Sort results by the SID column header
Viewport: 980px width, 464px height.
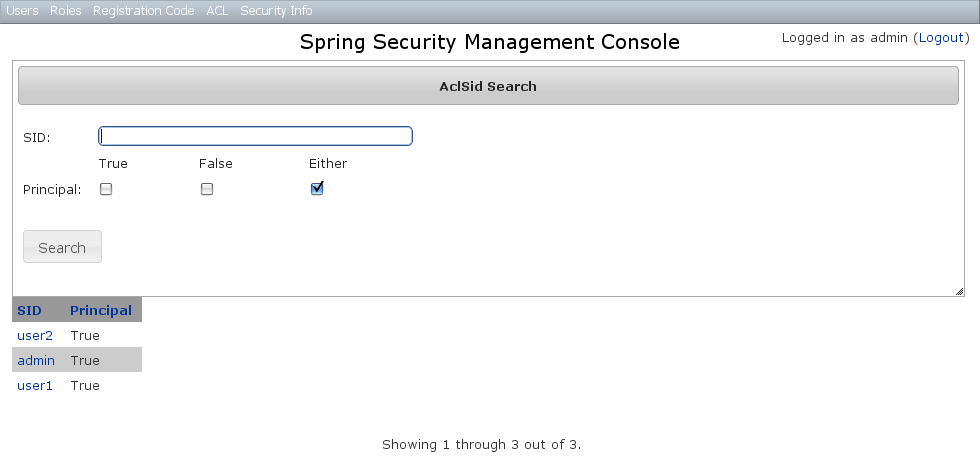[x=29, y=310]
